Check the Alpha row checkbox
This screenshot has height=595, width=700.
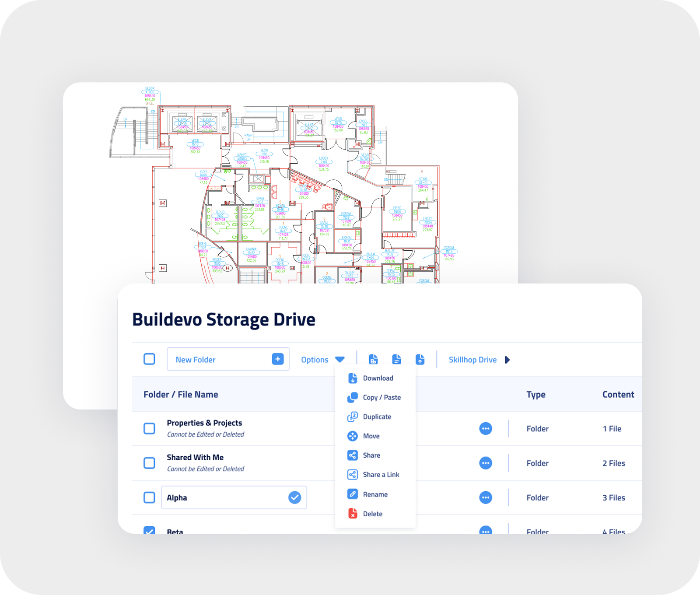(x=150, y=497)
